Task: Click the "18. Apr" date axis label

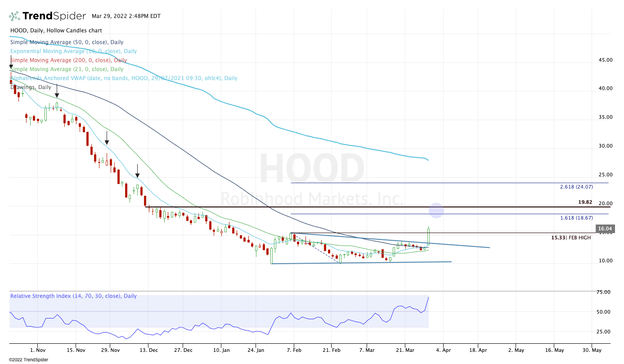Action: 479,350
